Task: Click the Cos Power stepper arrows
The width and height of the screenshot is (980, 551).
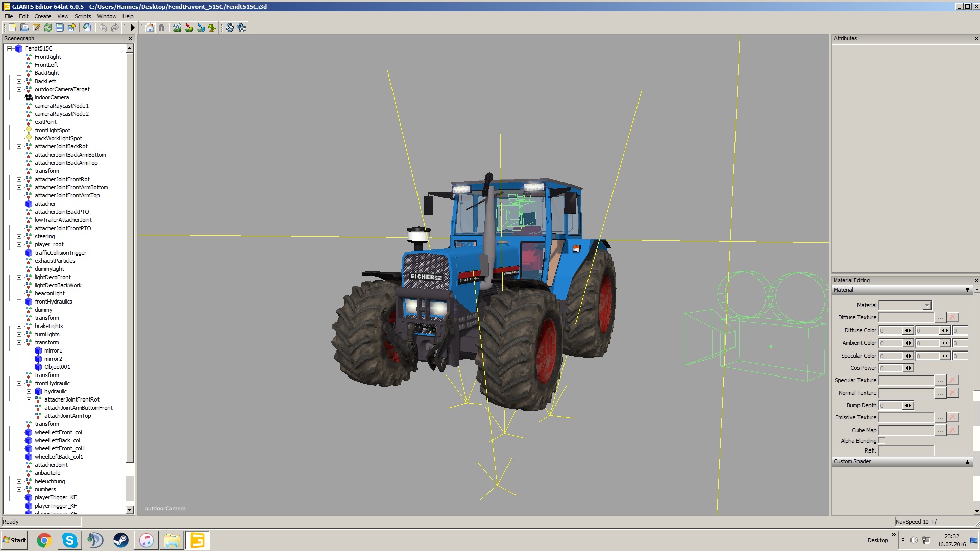Action: click(x=908, y=368)
